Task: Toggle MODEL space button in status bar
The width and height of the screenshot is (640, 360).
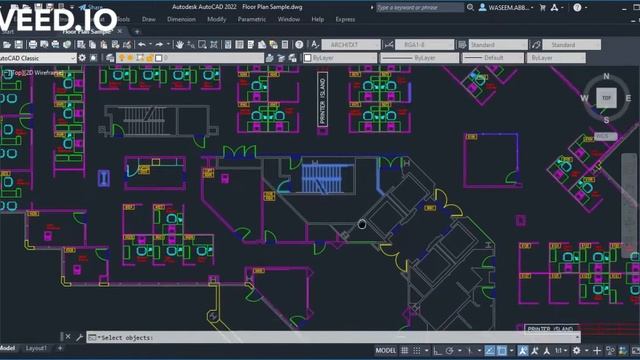Action: tap(385, 351)
